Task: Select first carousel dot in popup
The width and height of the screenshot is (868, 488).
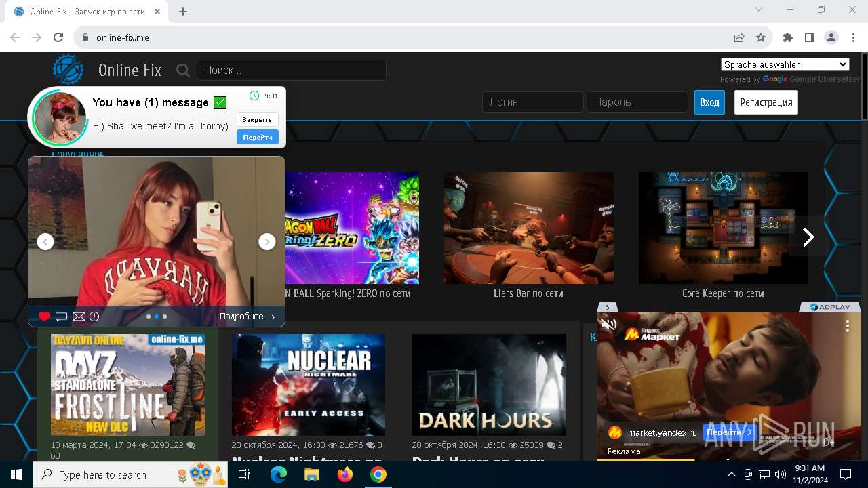Action: (x=149, y=317)
